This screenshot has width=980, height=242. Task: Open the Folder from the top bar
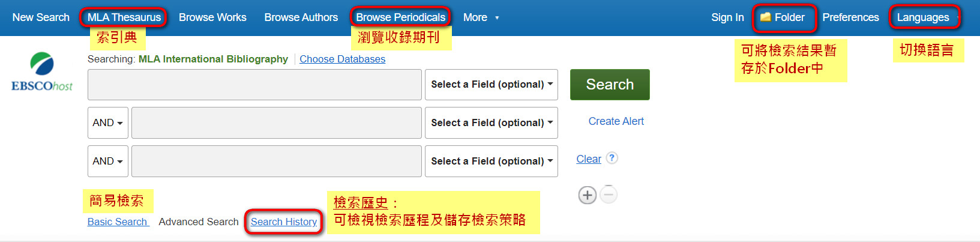(x=783, y=17)
